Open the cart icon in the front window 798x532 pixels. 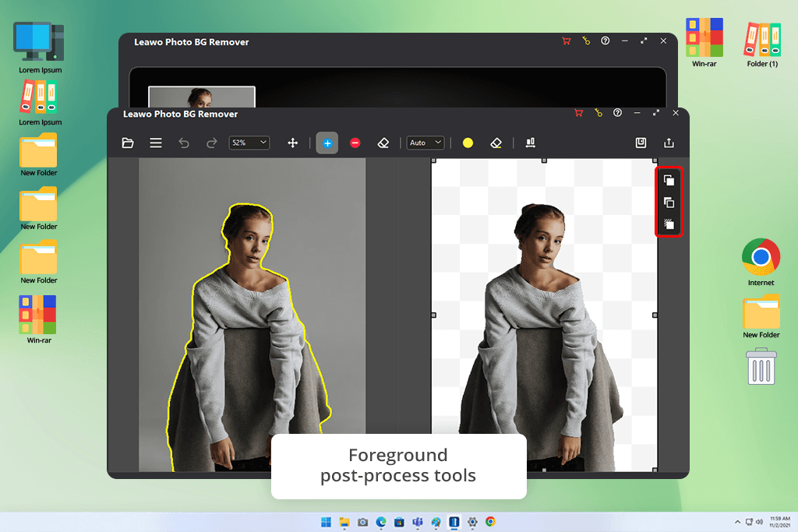(579, 113)
